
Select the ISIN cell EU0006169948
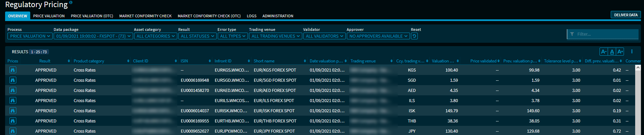point(195,80)
